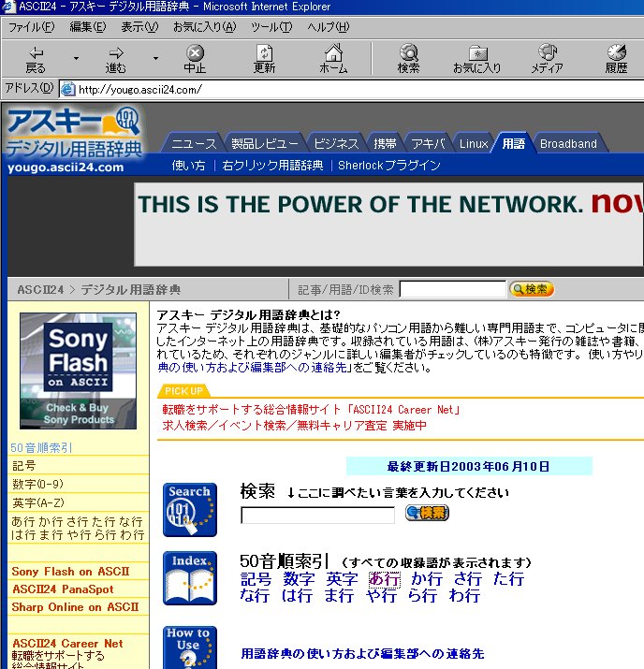
Task: Open the sidebar 英字(A-Z) index link
Action: coord(38,503)
